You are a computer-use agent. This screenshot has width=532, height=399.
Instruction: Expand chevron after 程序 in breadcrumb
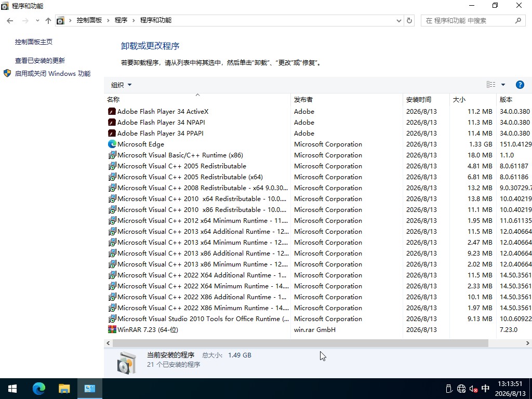134,21
